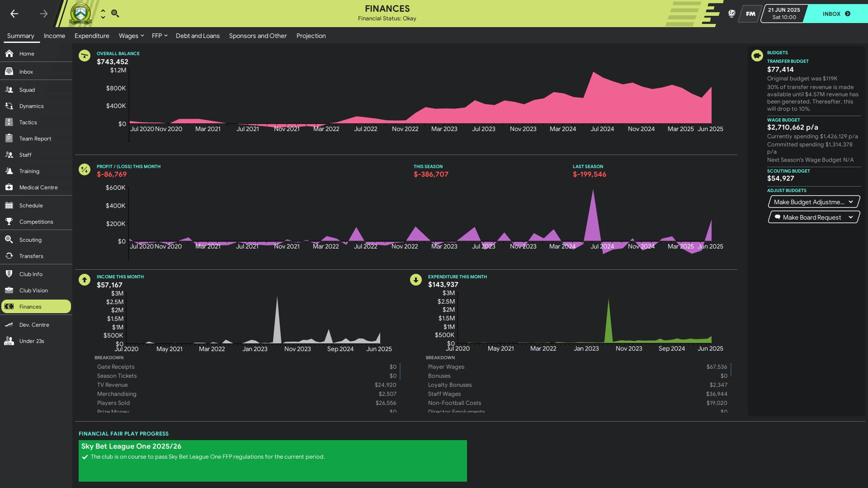
Task: Click the Staff Wages row
Action: click(x=577, y=394)
